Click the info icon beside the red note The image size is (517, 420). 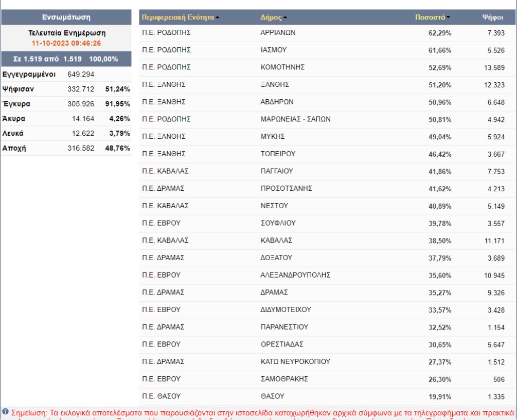tap(5, 412)
